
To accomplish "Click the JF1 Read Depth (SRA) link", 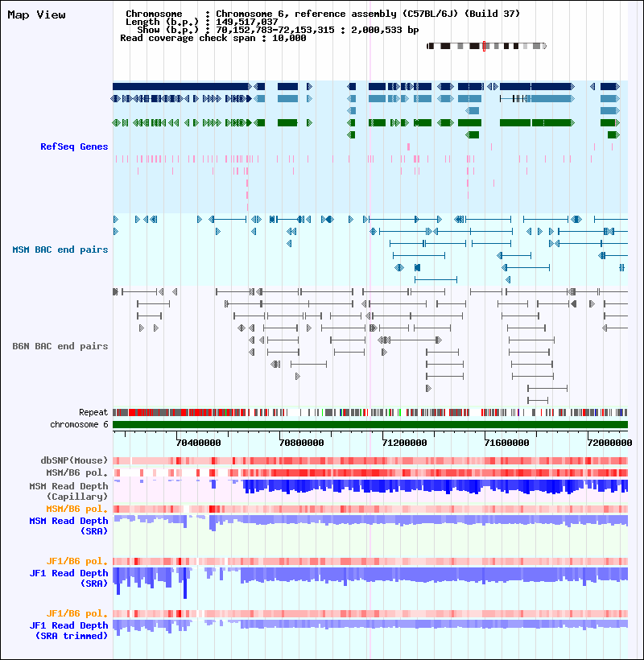I will tap(68, 578).
